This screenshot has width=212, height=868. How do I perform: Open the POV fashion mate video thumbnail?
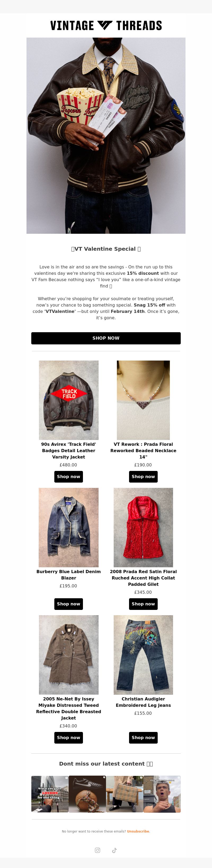pos(162,794)
